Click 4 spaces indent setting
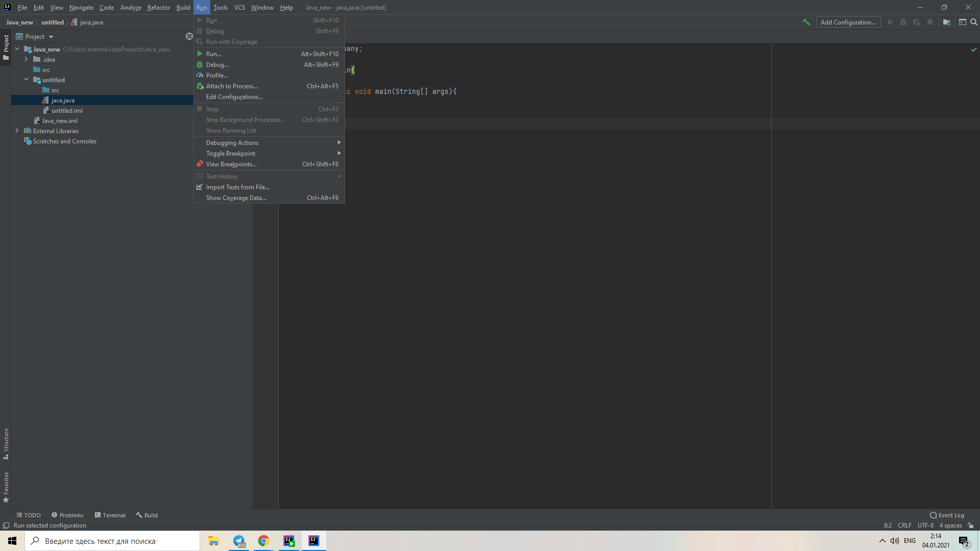 tap(950, 525)
